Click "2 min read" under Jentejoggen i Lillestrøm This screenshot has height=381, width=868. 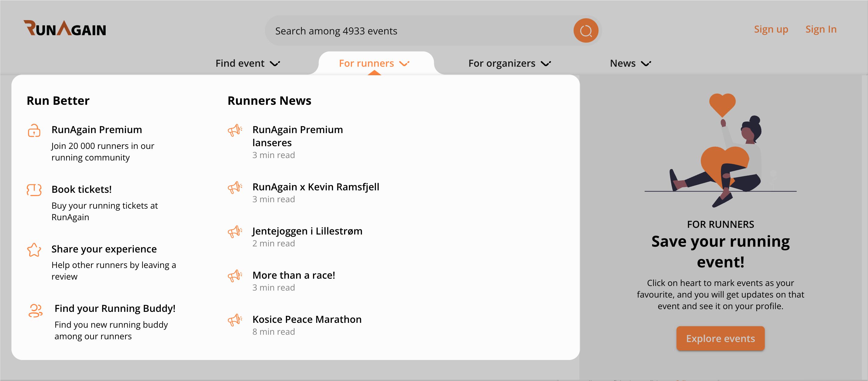tap(274, 243)
